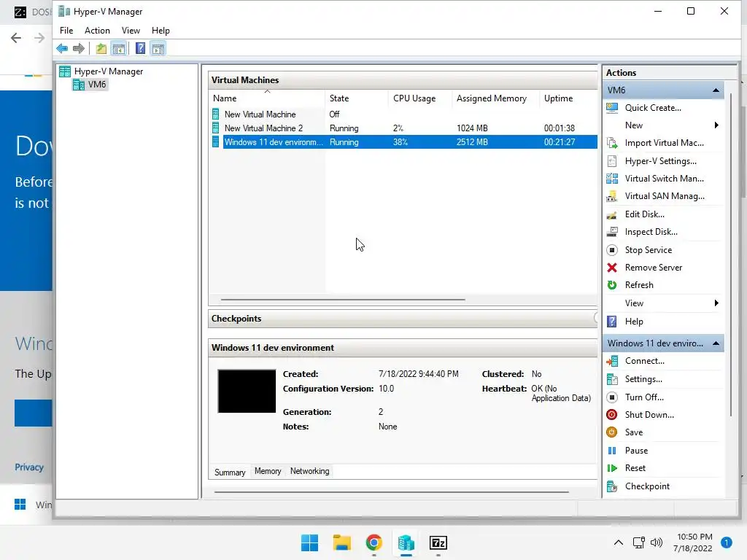Open Help in the Actions pane

tap(634, 322)
